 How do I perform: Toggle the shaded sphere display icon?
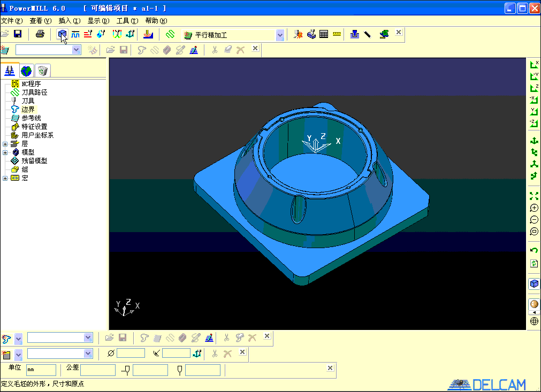pyautogui.click(x=534, y=304)
